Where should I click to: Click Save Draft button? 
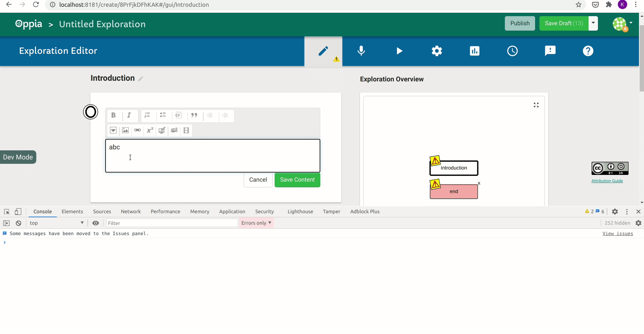pyautogui.click(x=564, y=23)
